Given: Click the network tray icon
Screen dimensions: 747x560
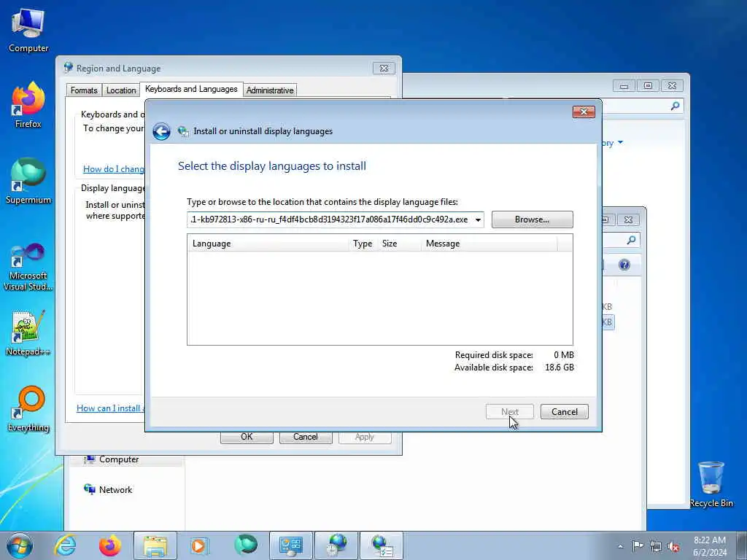Looking at the screenshot, I should pyautogui.click(x=656, y=546).
